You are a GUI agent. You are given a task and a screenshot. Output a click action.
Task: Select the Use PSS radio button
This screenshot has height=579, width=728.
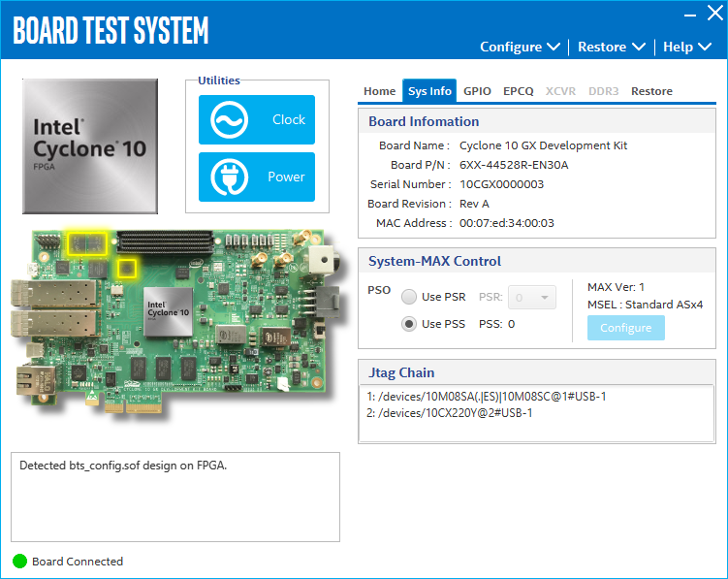409,324
